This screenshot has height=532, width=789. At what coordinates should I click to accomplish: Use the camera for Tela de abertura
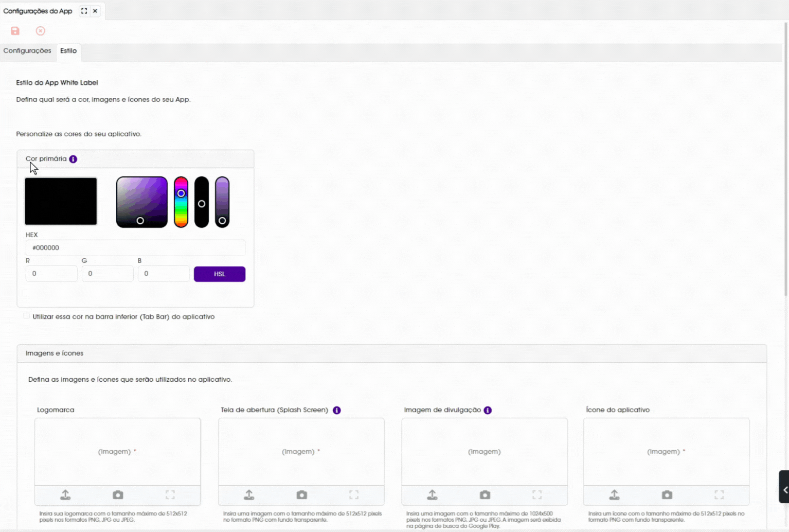pos(302,495)
